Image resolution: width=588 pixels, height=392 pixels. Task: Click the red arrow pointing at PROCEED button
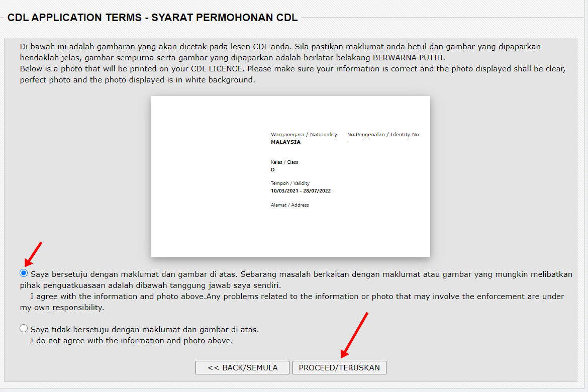tap(354, 334)
